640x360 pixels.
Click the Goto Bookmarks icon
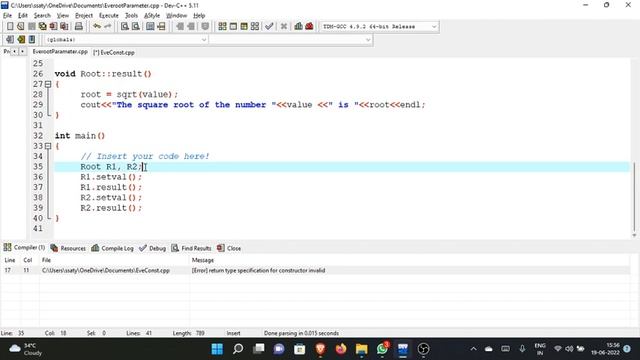(32, 40)
